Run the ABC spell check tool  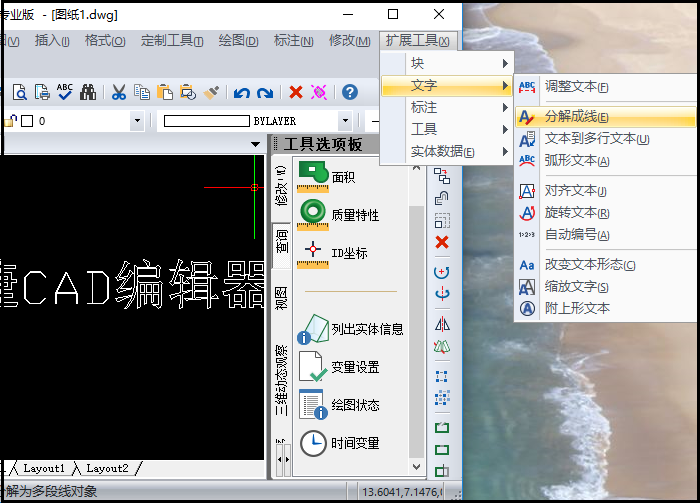click(x=65, y=92)
